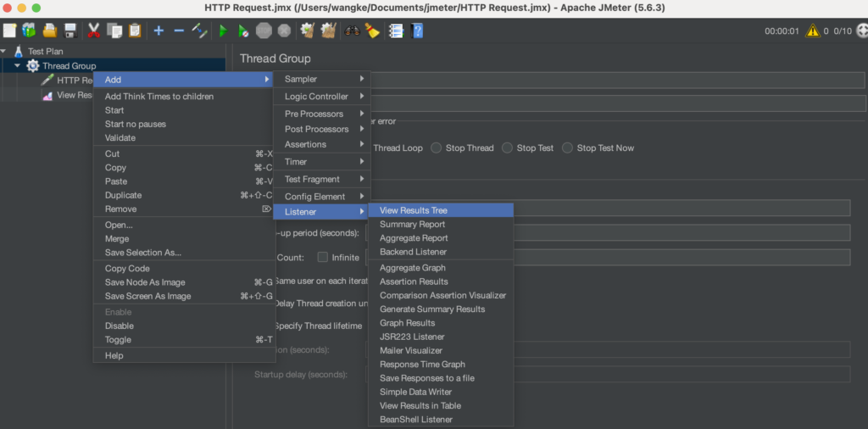Screen dimensions: 868x429
Task: Click the HTTP Request dropper icon
Action: point(47,81)
